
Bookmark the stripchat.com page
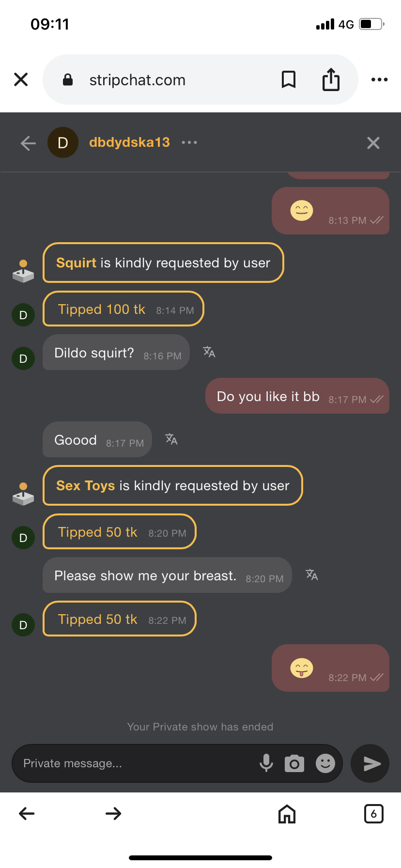click(289, 79)
